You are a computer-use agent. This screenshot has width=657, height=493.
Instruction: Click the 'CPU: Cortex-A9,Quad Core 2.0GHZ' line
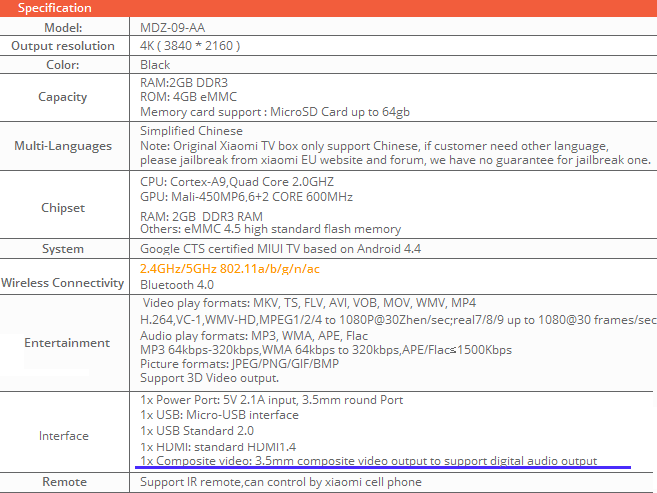click(x=237, y=182)
